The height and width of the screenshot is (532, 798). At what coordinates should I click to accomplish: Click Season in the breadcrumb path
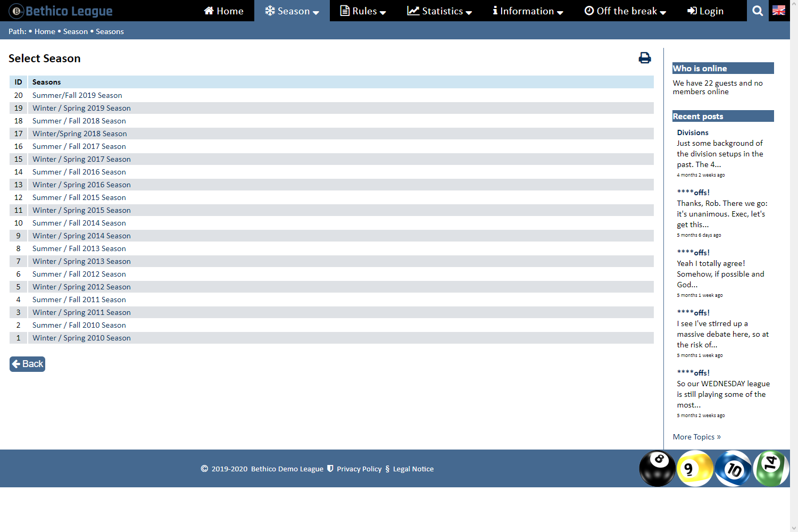[76, 31]
